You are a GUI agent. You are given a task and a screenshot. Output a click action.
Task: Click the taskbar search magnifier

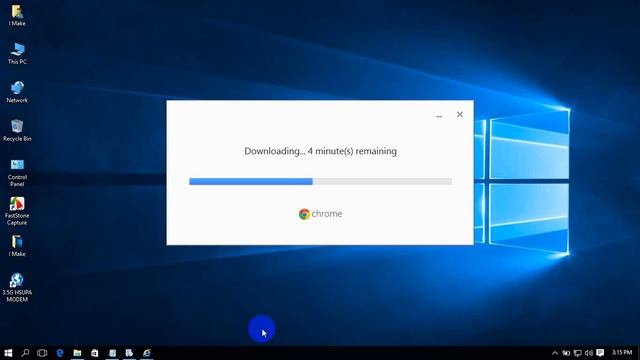25,353
